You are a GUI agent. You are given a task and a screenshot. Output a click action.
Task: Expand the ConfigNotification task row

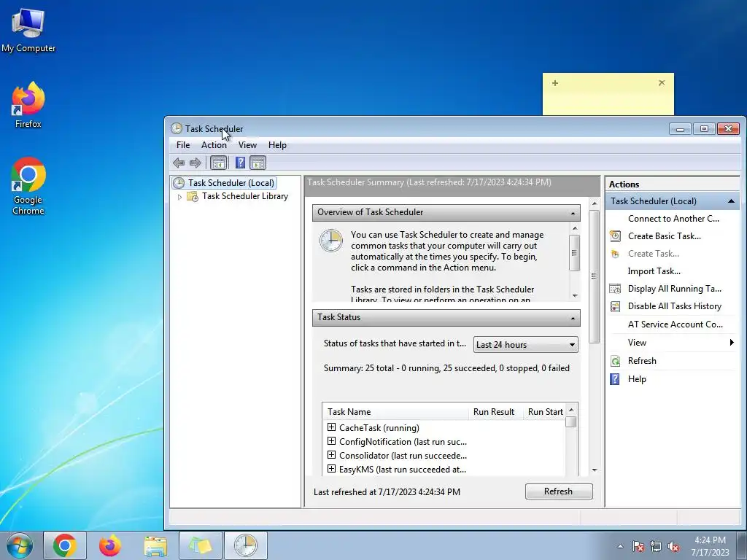click(332, 441)
